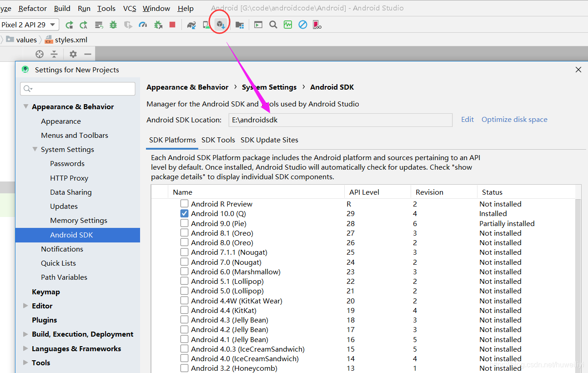Open the SDK Manager toolbar icon
The image size is (588, 373).
point(221,25)
